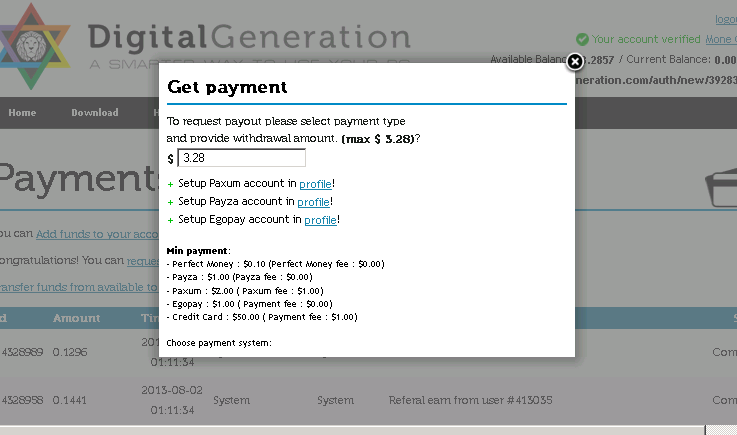Click the Amount column header
The width and height of the screenshot is (737, 435).
click(76, 318)
